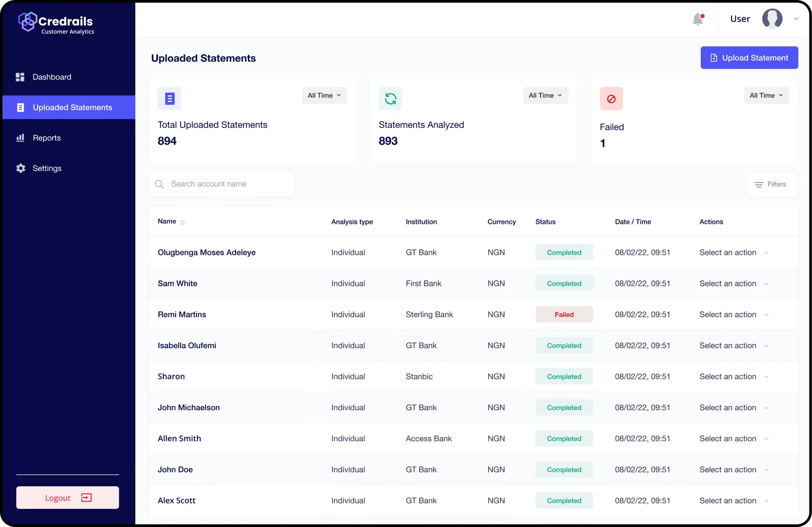Open Select an action for Isabella Olufemi

click(734, 346)
